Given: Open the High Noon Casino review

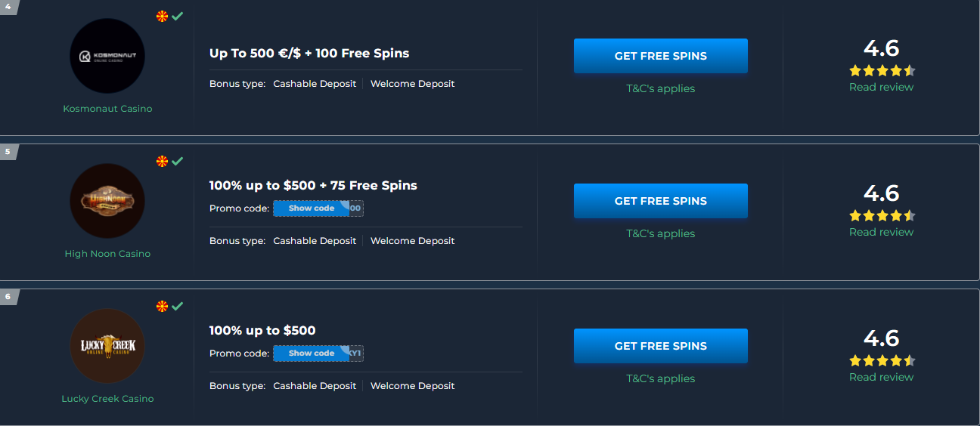Looking at the screenshot, I should (x=881, y=232).
